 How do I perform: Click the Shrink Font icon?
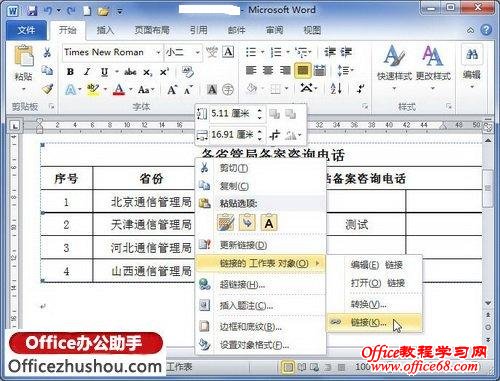coord(188,90)
